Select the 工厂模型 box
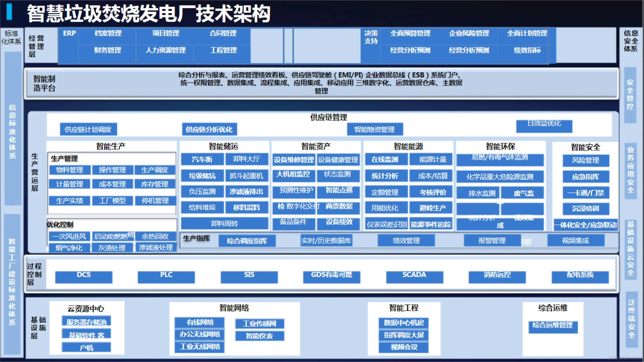 click(112, 201)
